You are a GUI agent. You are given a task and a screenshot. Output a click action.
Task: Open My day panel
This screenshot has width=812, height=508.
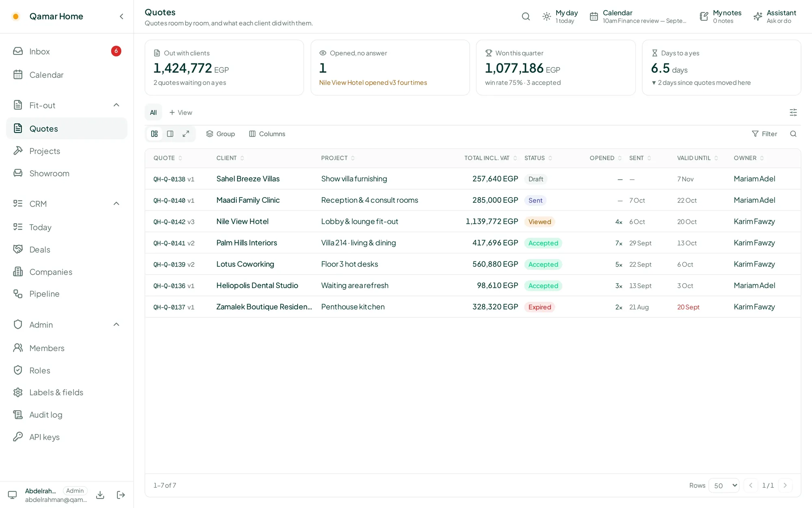click(x=560, y=16)
